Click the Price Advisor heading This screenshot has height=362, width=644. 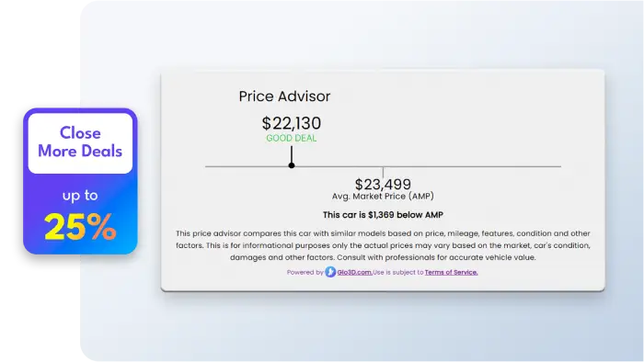pos(284,96)
